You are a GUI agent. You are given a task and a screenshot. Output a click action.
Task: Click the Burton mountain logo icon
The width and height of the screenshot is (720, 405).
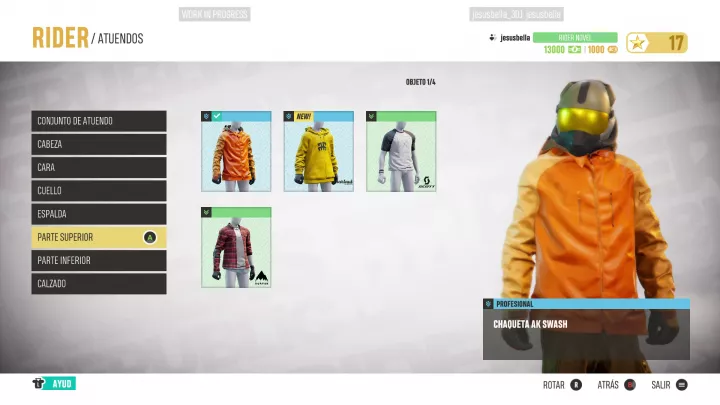pyautogui.click(x=260, y=277)
